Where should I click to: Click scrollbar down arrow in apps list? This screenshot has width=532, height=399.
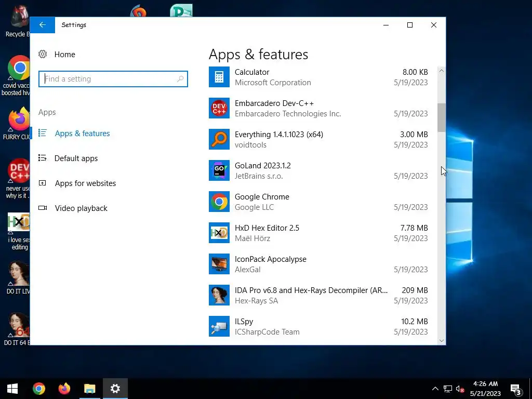(x=442, y=341)
